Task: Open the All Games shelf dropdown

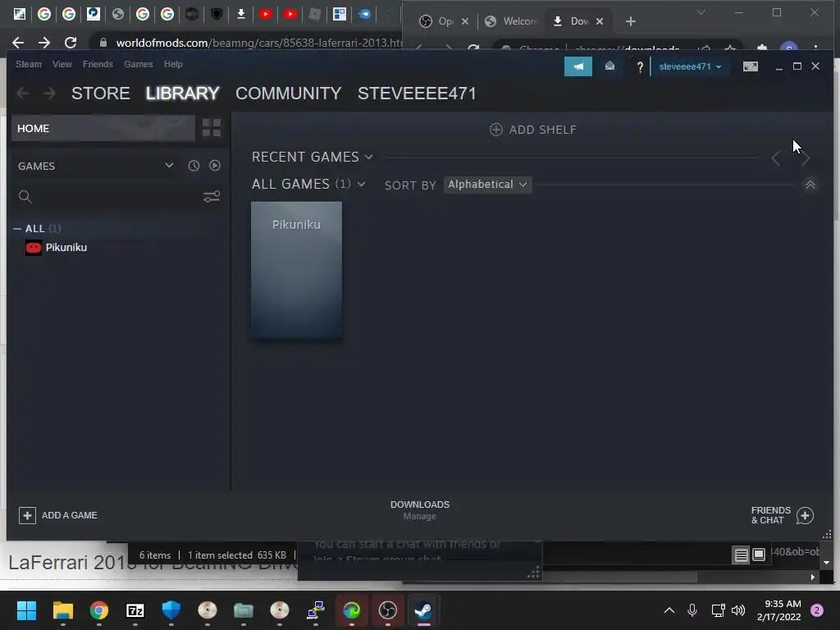Action: [362, 185]
